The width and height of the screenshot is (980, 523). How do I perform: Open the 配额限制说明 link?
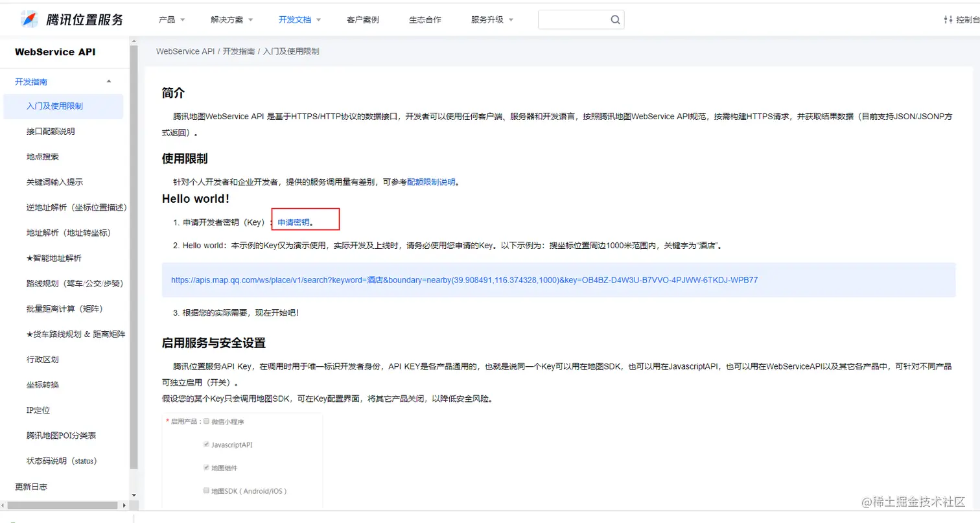coord(431,183)
